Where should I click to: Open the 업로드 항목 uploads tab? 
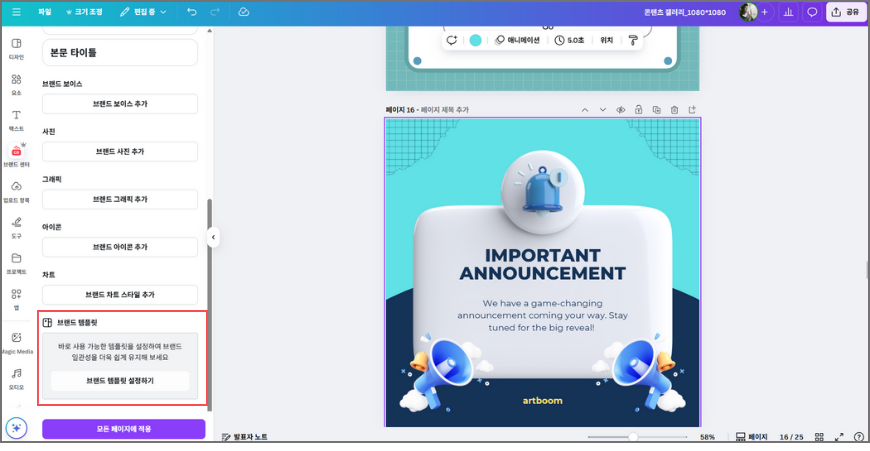pyautogui.click(x=17, y=191)
